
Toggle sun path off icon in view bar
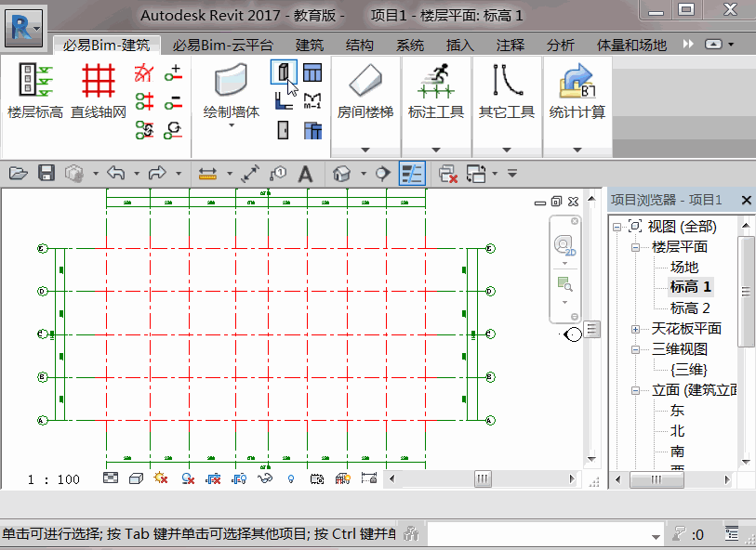pos(161,478)
